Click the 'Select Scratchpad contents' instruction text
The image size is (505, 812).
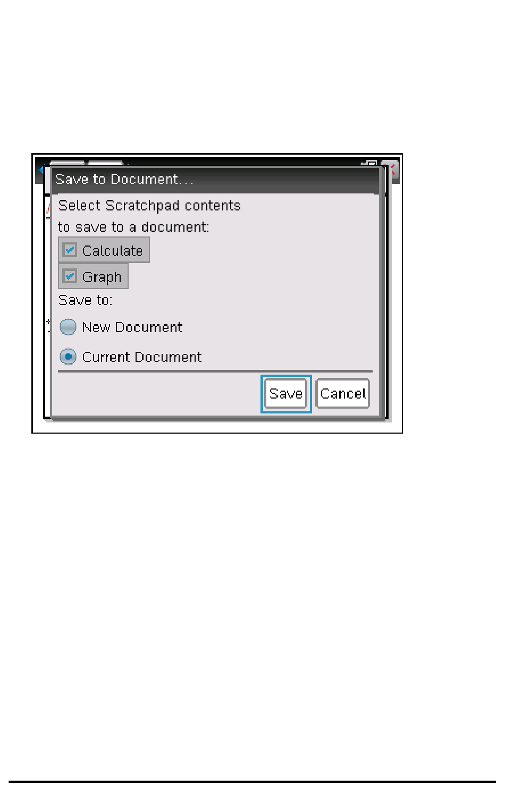point(149,206)
